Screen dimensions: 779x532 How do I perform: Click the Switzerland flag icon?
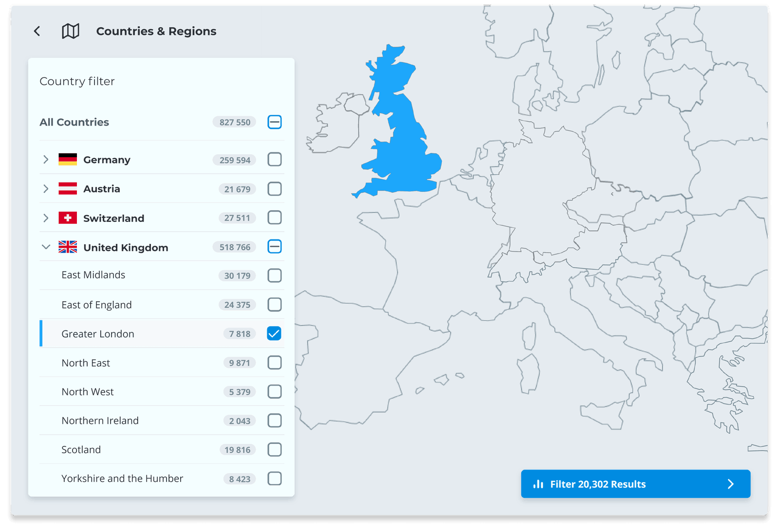(68, 218)
